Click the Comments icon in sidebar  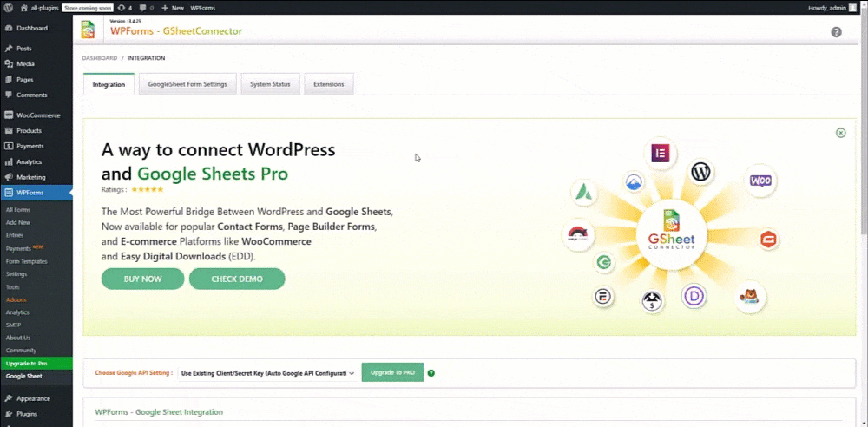pos(9,95)
